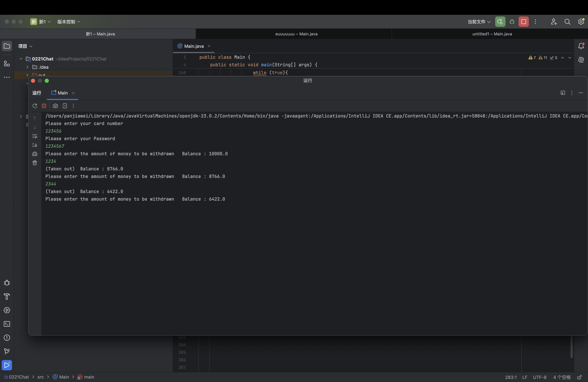The image size is (588, 382).
Task: Open the 版本控制 dropdown menu
Action: click(69, 22)
